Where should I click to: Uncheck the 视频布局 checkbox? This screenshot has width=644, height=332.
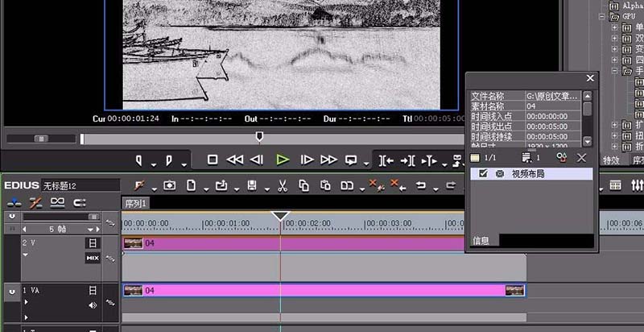click(x=484, y=174)
